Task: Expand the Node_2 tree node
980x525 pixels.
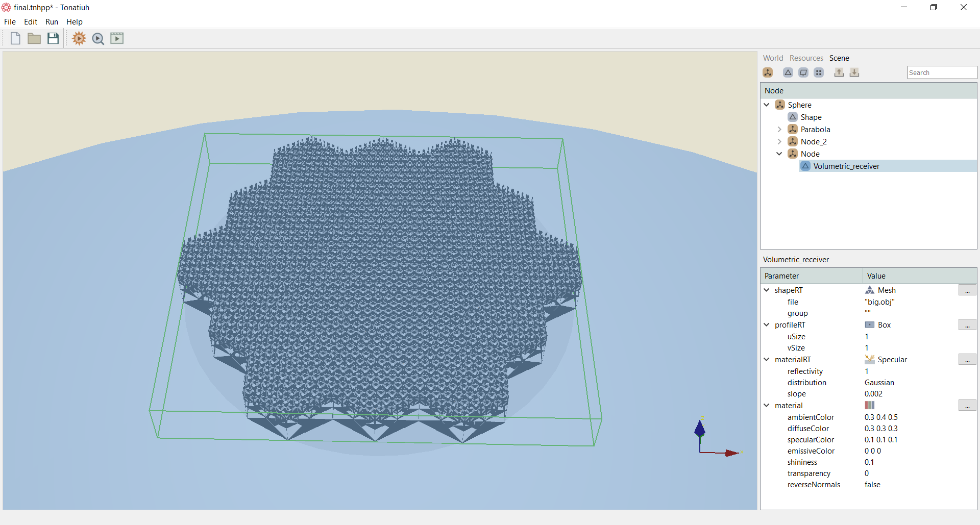Action: [779, 141]
